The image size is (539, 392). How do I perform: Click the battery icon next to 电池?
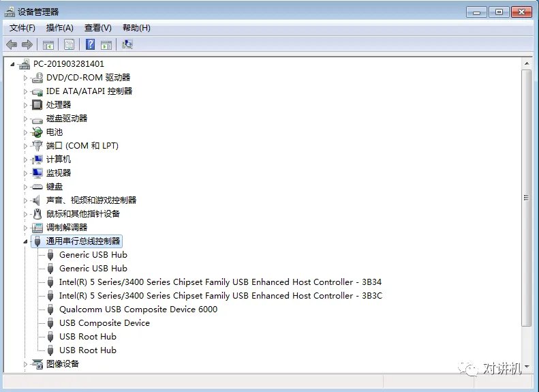37,132
